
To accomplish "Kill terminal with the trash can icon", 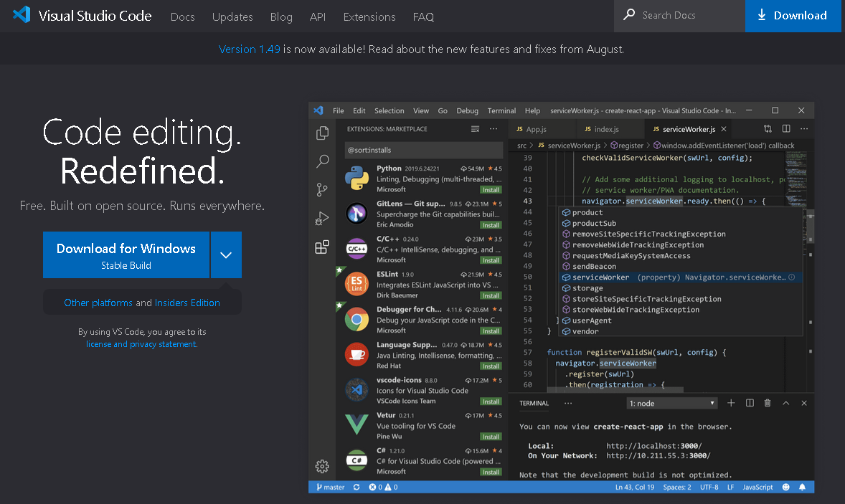I will pos(768,403).
